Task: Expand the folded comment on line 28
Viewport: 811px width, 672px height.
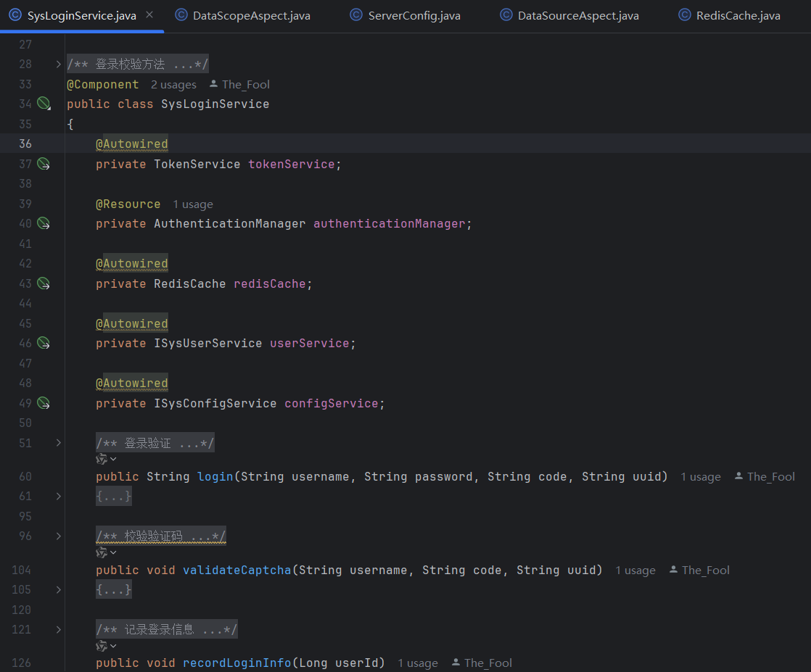Action: (x=59, y=64)
